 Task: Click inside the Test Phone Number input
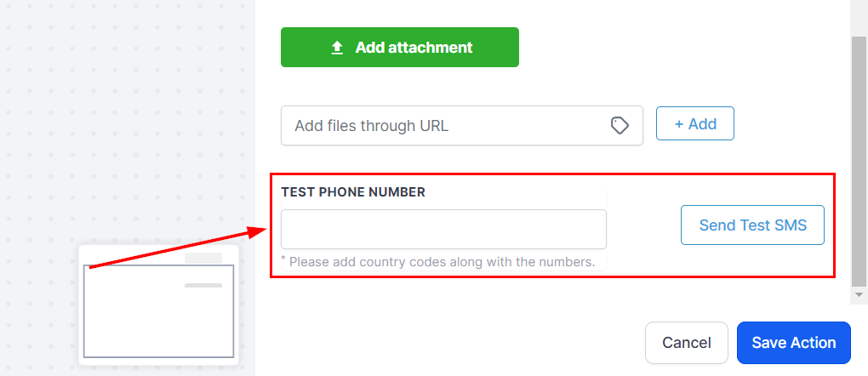(x=443, y=230)
